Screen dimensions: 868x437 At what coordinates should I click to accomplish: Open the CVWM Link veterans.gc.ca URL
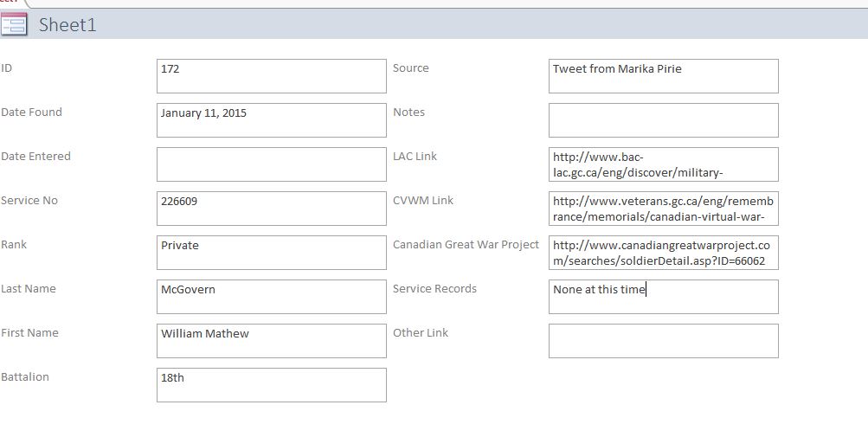point(663,209)
